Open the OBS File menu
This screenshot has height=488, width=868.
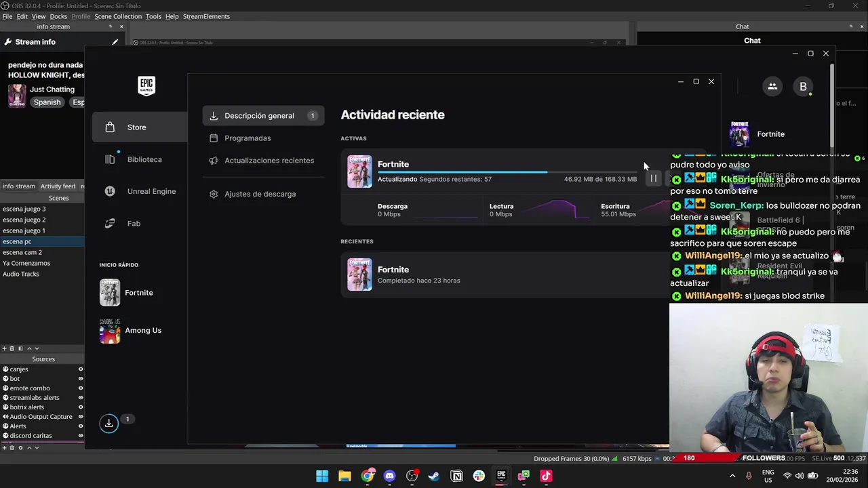(x=7, y=16)
